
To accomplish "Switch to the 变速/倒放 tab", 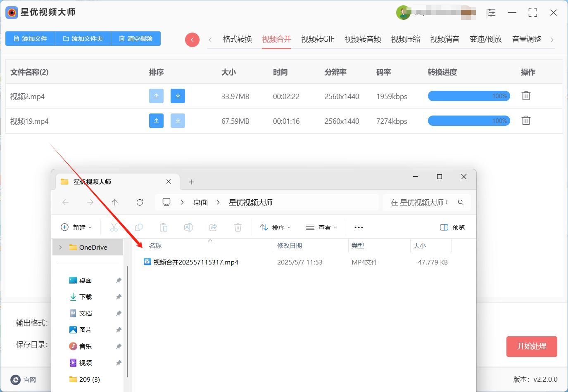I will [485, 39].
